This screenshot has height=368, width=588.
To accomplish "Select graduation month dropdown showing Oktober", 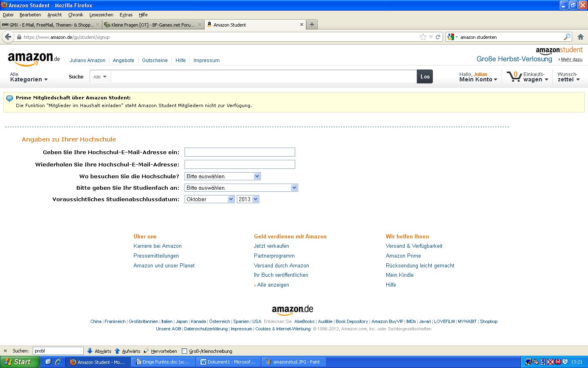I will [209, 199].
